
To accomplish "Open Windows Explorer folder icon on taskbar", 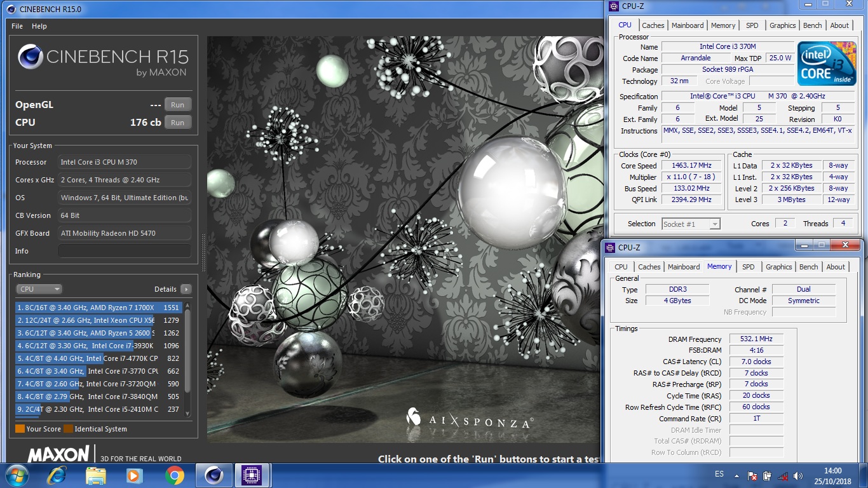I will click(x=96, y=475).
